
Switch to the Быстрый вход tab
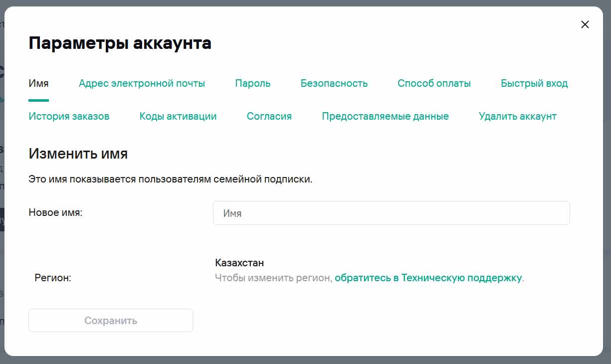coord(534,83)
